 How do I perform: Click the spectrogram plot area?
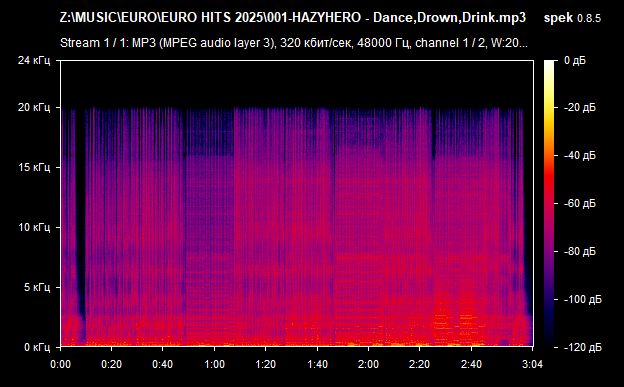(297, 203)
